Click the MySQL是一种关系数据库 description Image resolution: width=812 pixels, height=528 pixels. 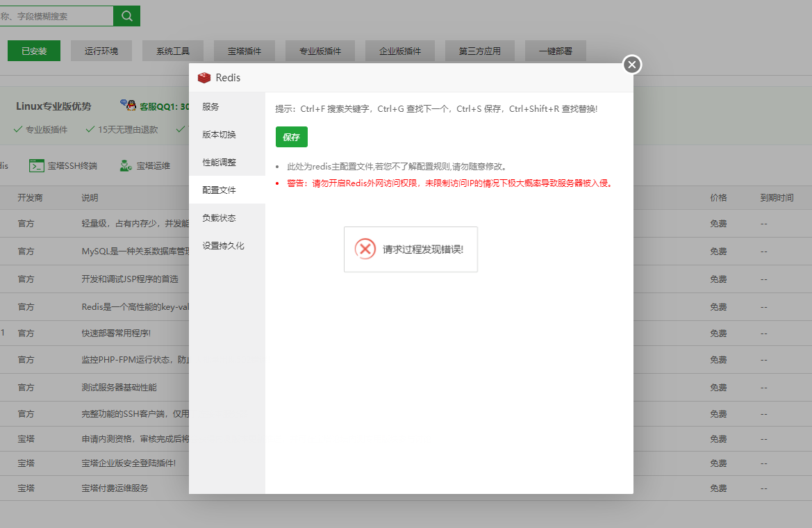(x=135, y=251)
